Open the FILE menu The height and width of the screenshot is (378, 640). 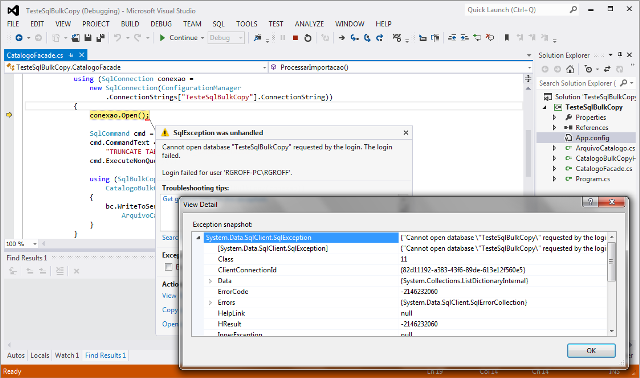click(x=13, y=24)
